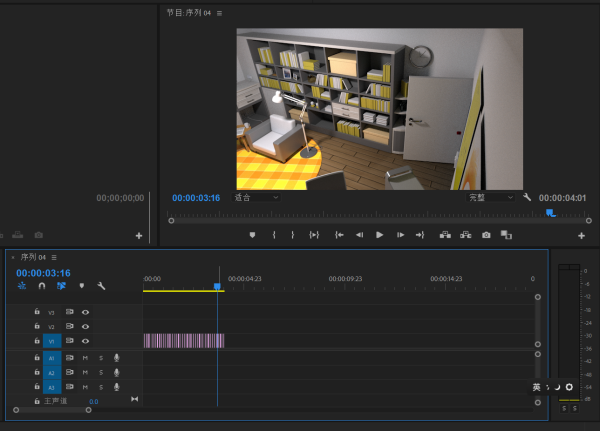Toggle the nest sequence insert mode
The height and width of the screenshot is (431, 600).
(x=22, y=286)
